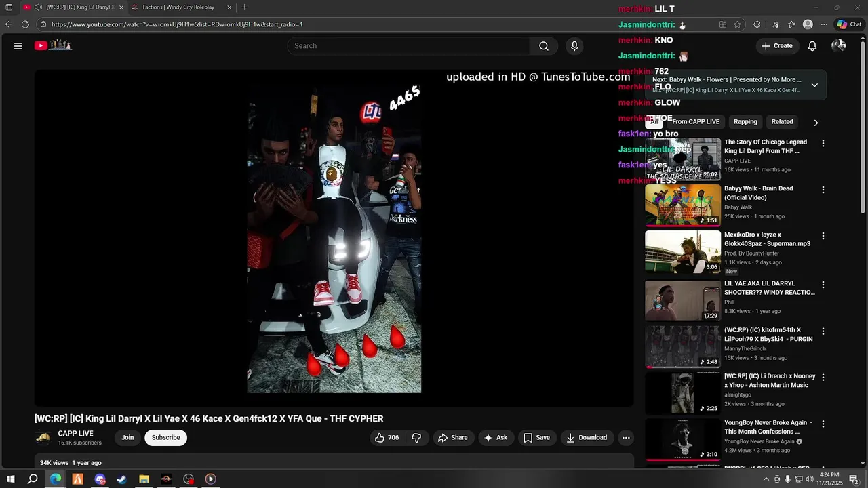Open options for YoungBoy This Month Confessions
This screenshot has width=868, height=488.
tap(823, 424)
